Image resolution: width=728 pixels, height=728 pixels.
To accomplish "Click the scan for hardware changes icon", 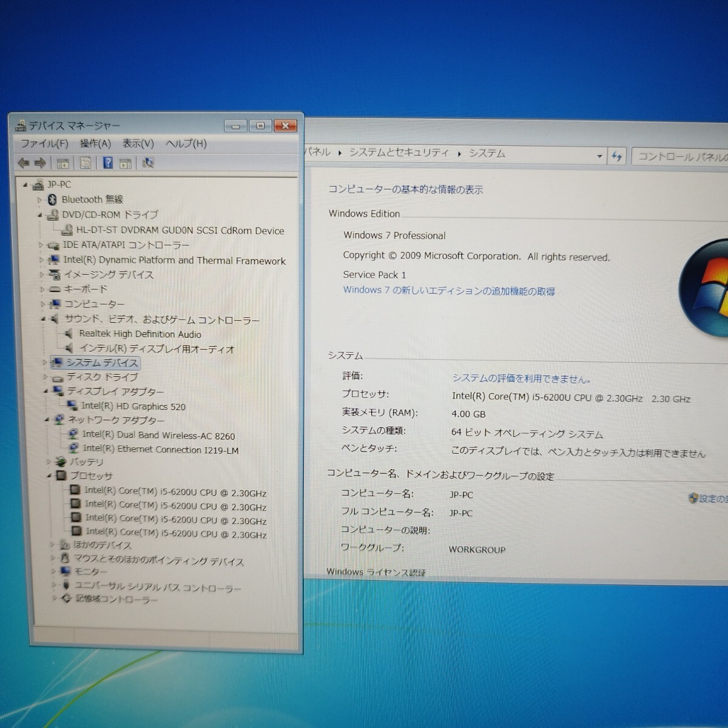I will [x=148, y=163].
